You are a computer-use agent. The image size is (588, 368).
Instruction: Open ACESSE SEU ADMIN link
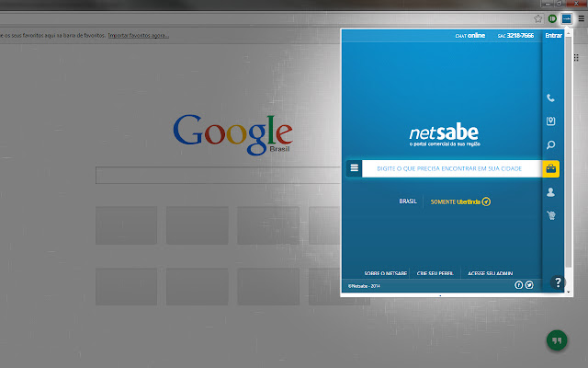[x=490, y=273]
